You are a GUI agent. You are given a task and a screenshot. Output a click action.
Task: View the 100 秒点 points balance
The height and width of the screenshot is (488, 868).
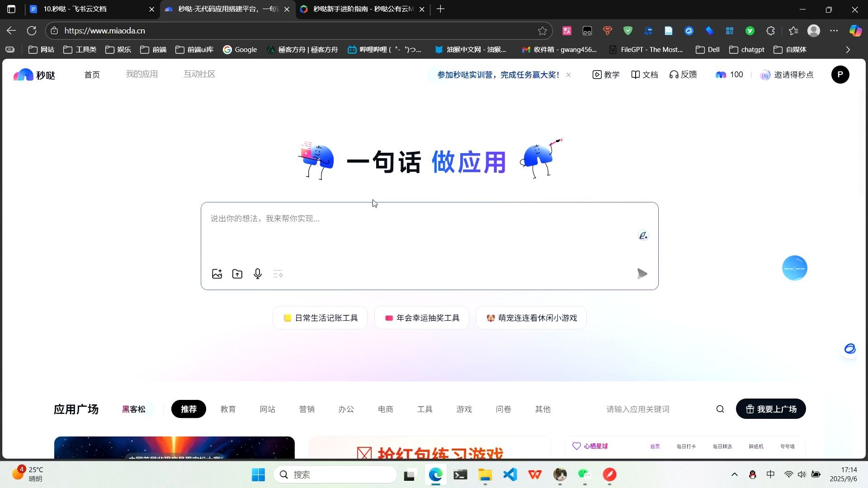[x=729, y=75]
